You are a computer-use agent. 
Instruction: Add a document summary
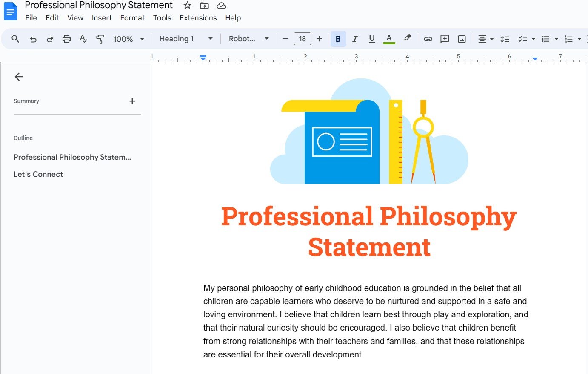point(132,101)
